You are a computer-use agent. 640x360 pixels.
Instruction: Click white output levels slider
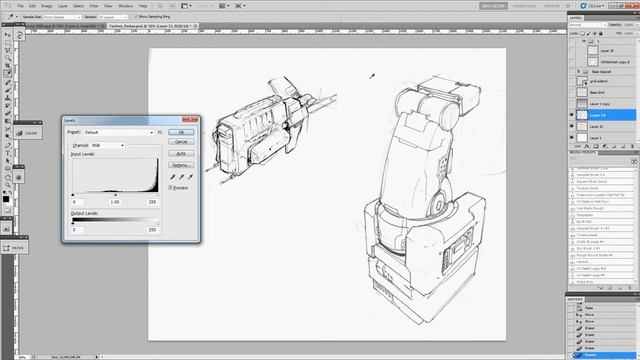tap(158, 223)
